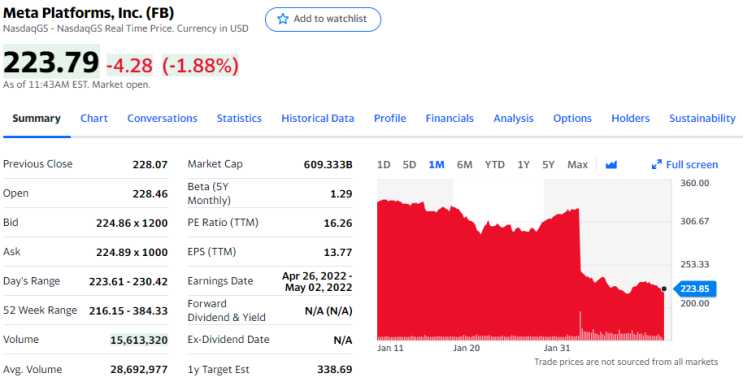Select the Summary tab
This screenshot has height=382, width=743.
36,118
